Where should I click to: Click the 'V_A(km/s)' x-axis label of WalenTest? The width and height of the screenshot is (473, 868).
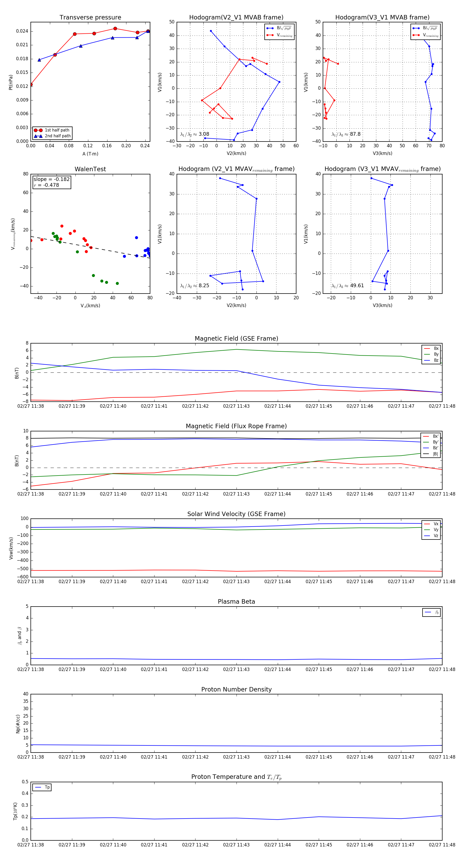pyautogui.click(x=90, y=306)
